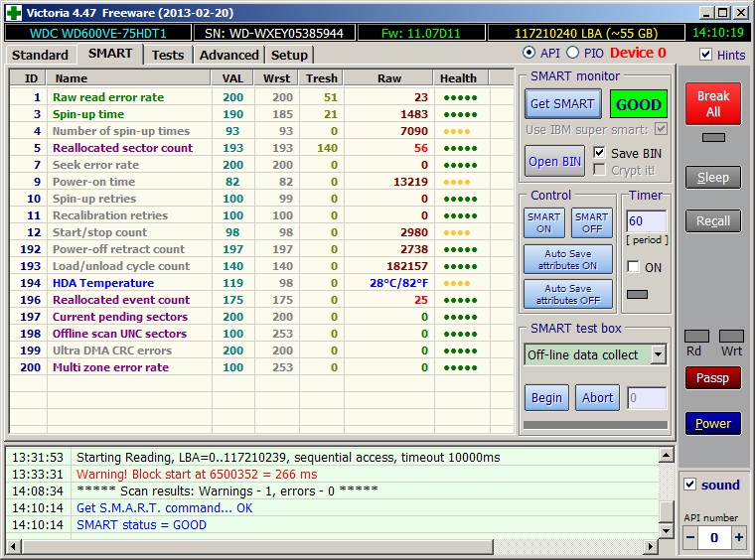755x560 pixels.
Task: Turn SMART OFF in Control
Action: 592,222
